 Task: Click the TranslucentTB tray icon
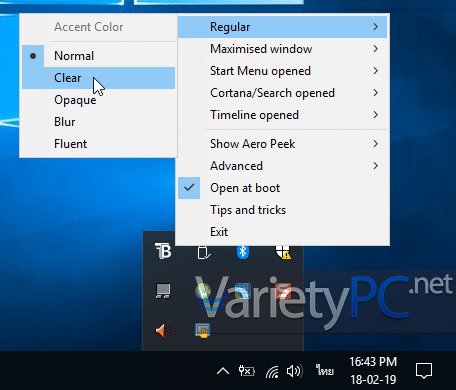click(163, 251)
